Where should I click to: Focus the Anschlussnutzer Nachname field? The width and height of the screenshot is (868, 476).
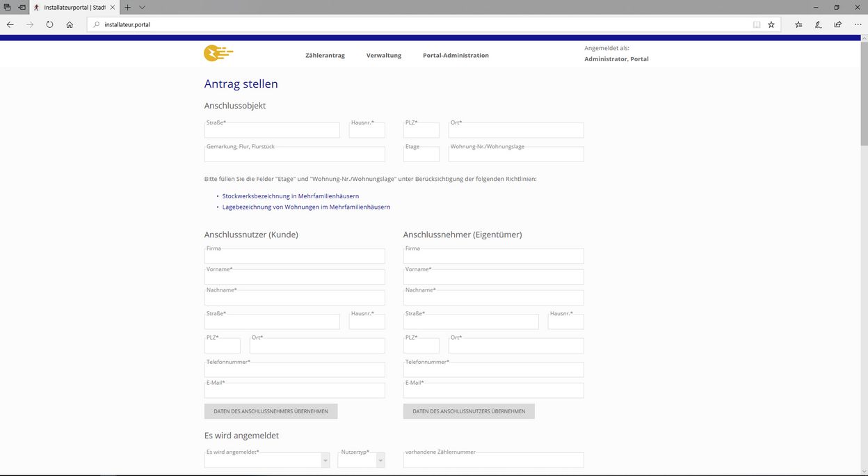tap(294, 298)
